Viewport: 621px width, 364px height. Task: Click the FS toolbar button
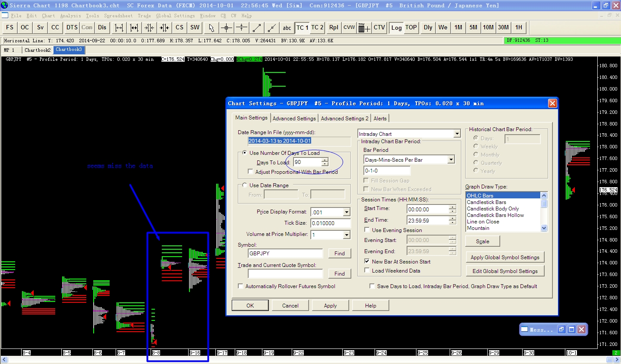10,28
